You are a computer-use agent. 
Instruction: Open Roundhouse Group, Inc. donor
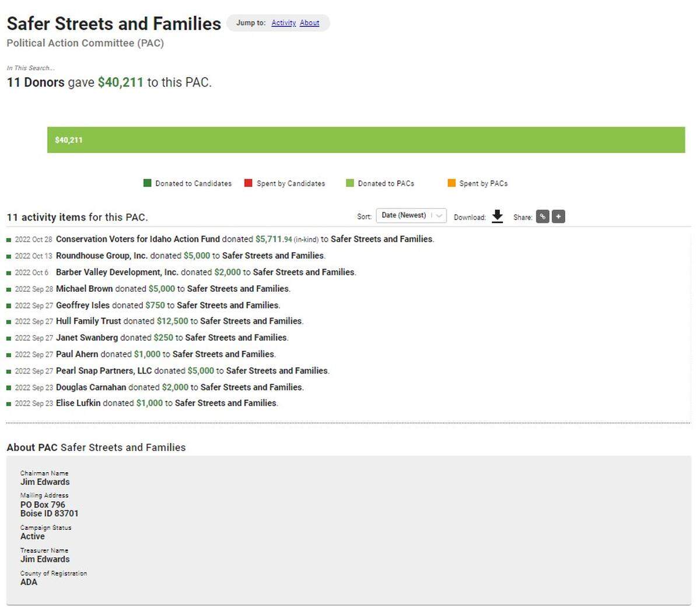(101, 256)
